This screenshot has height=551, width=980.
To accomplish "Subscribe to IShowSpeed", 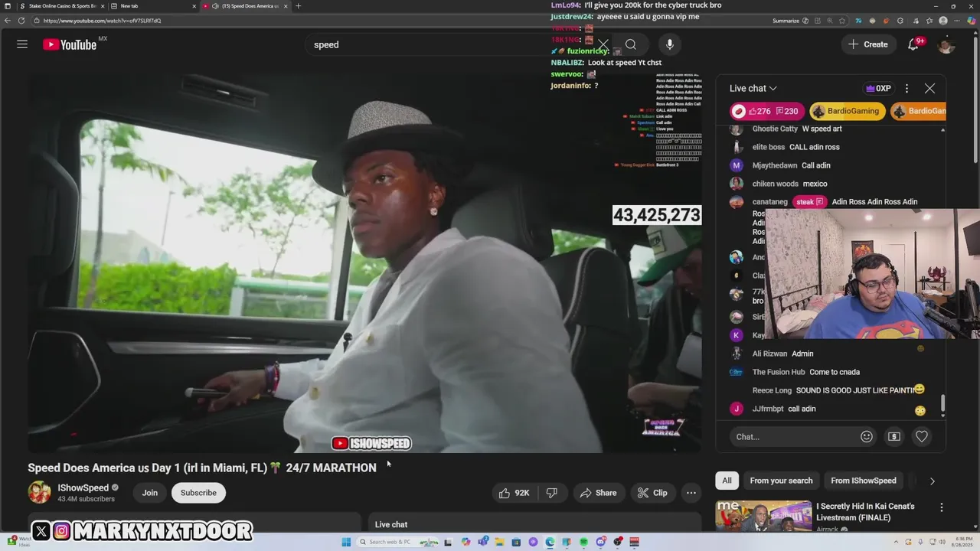I will [198, 493].
